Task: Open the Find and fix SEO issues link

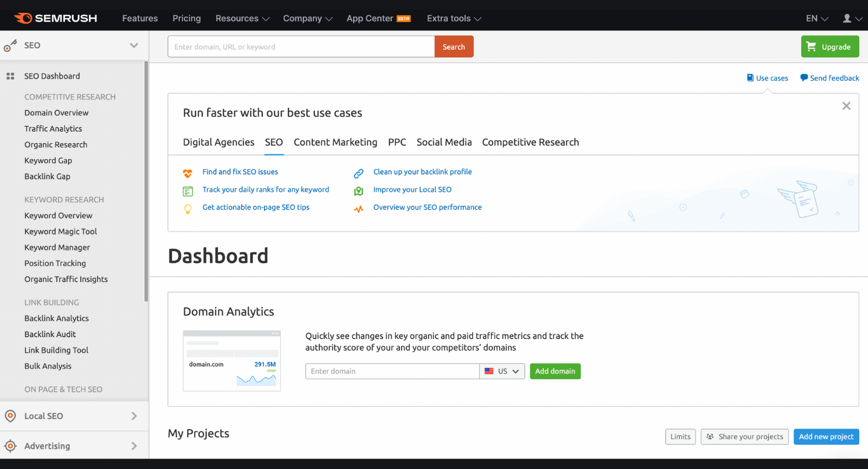Action: pyautogui.click(x=240, y=172)
